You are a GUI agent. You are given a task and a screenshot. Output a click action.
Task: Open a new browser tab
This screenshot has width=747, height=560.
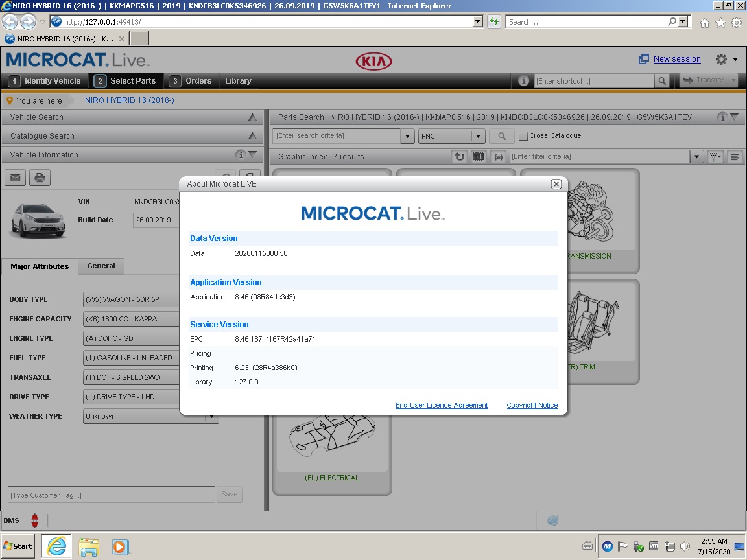point(139,39)
